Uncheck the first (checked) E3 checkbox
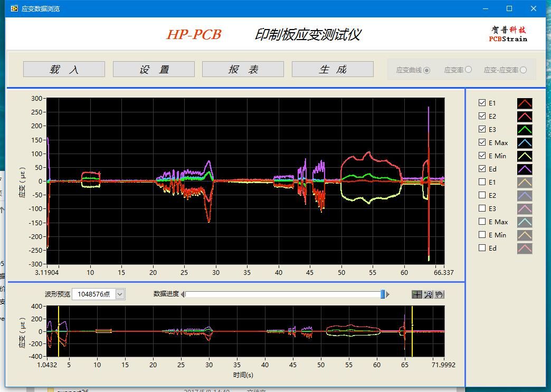551x392 pixels. tap(482, 129)
